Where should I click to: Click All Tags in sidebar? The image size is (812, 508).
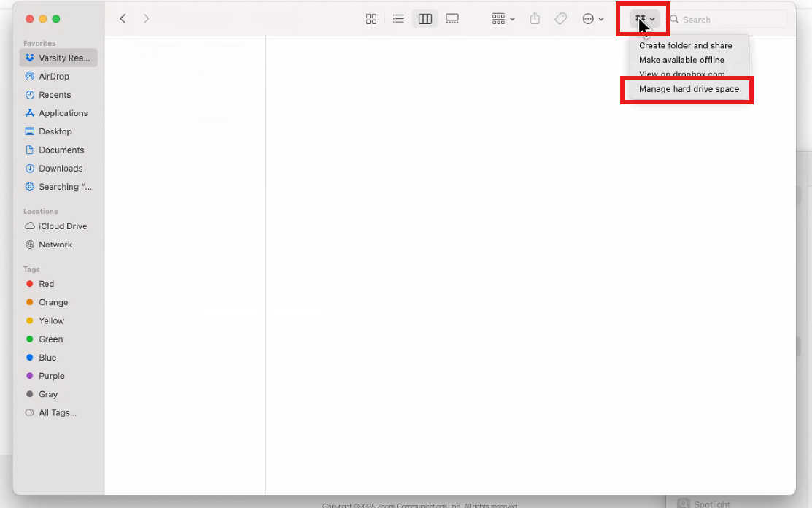click(57, 413)
